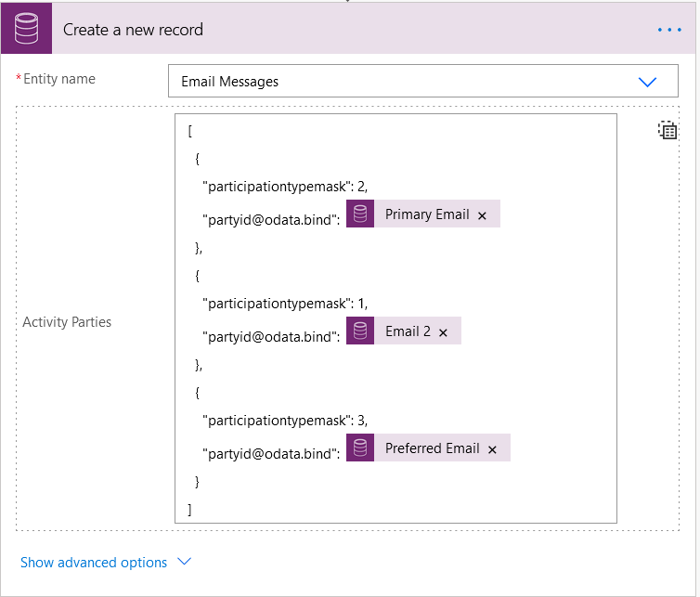Image resolution: width=700 pixels, height=597 pixels.
Task: Click the Entity name dropdown arrow
Action: pos(647,82)
